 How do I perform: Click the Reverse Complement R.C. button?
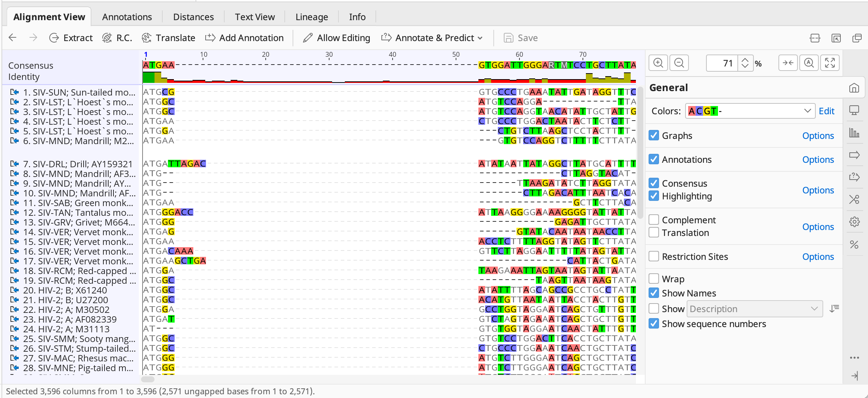click(117, 38)
